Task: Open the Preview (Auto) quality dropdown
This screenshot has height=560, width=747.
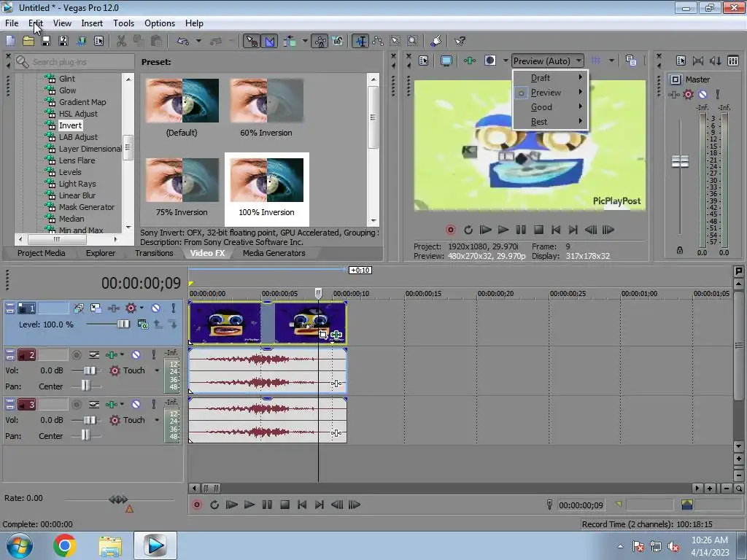Action: click(x=547, y=61)
